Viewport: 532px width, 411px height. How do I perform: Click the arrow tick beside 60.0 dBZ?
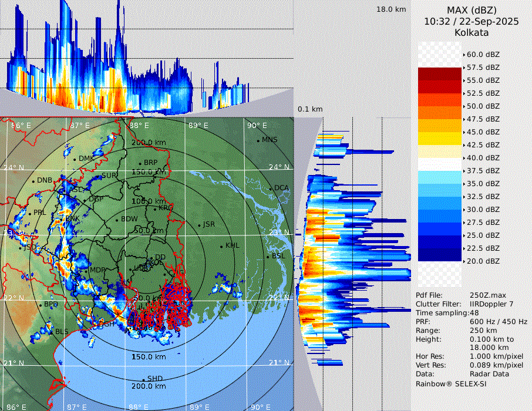click(x=464, y=55)
